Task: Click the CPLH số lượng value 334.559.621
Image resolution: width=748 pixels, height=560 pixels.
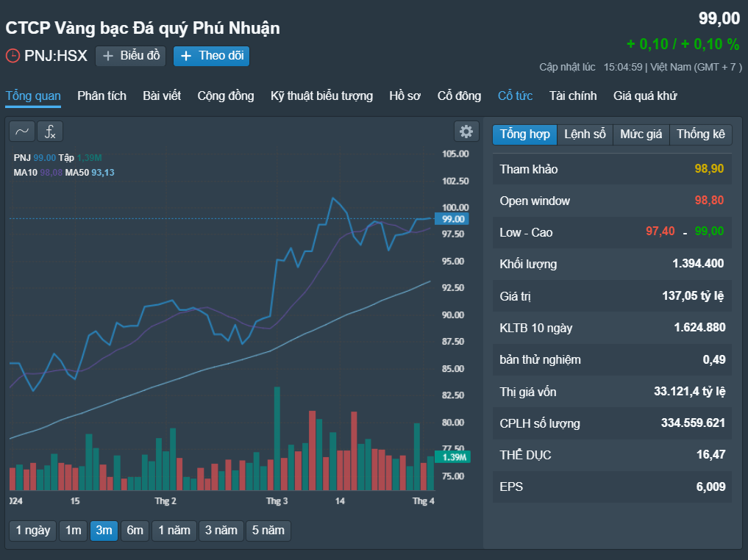Action: pos(693,423)
